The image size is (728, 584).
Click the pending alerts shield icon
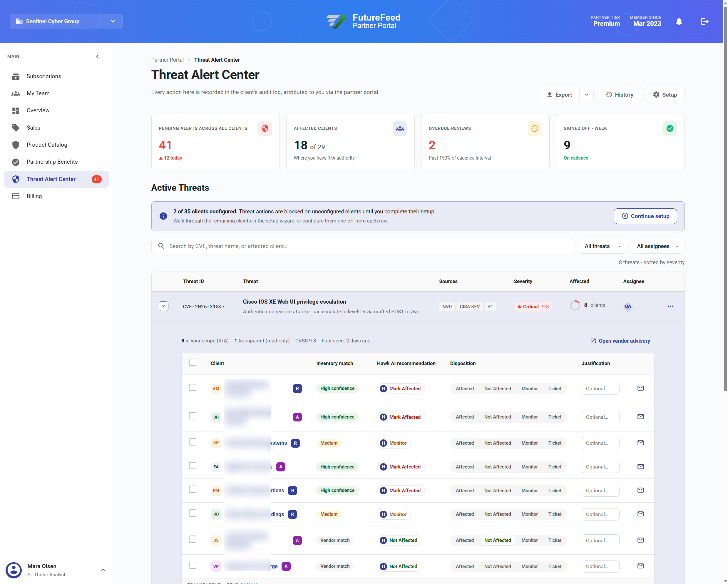pos(265,128)
